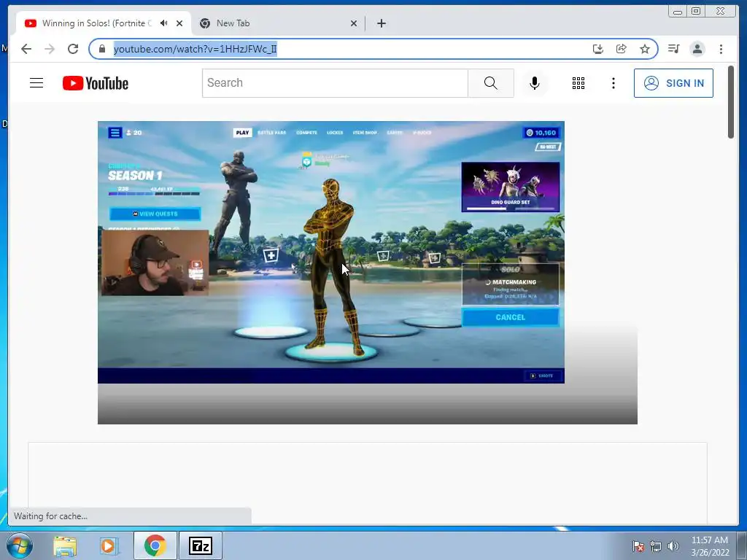This screenshot has width=747, height=560.
Task: Open Windows Explorer from the taskbar
Action: (65, 546)
